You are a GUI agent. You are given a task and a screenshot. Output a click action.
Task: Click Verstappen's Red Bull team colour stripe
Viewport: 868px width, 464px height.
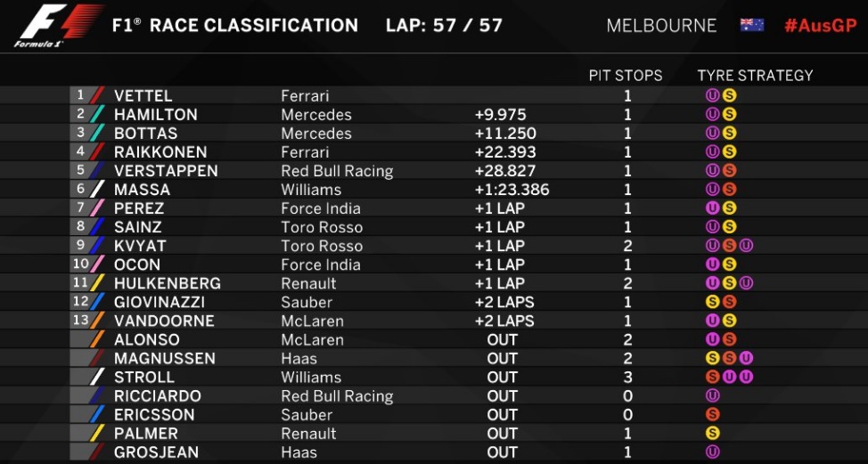tap(97, 171)
